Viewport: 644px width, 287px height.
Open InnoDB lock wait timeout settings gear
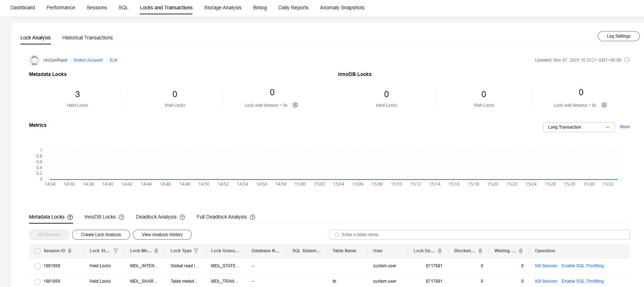pyautogui.click(x=604, y=105)
